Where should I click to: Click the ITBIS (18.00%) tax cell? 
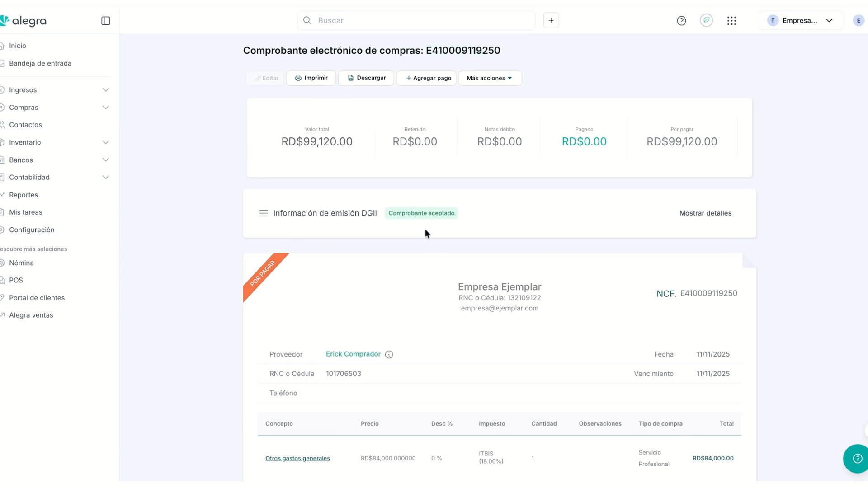click(491, 457)
